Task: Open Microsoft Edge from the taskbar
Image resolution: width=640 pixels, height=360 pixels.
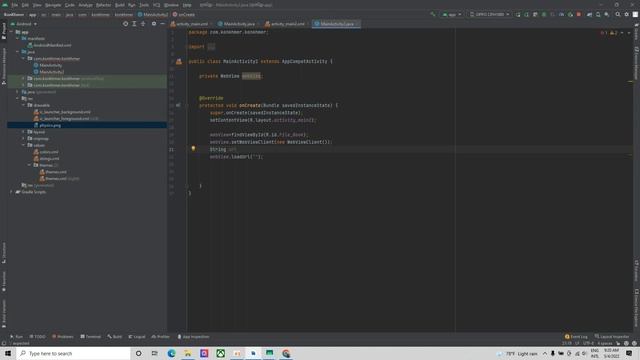Action: pyautogui.click(x=171, y=353)
